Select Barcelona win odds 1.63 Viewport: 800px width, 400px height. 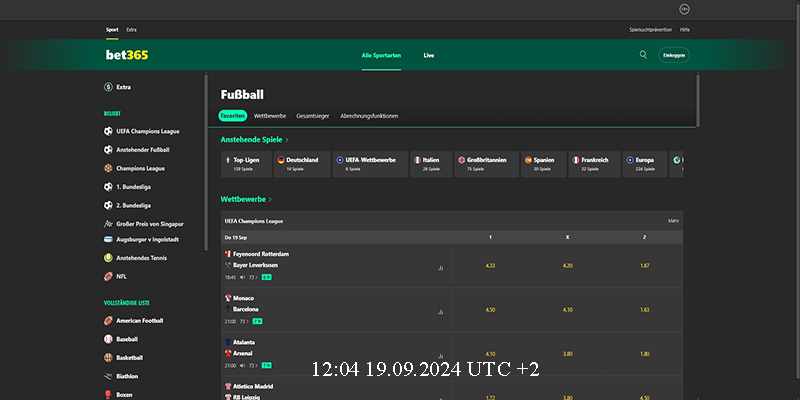click(644, 310)
